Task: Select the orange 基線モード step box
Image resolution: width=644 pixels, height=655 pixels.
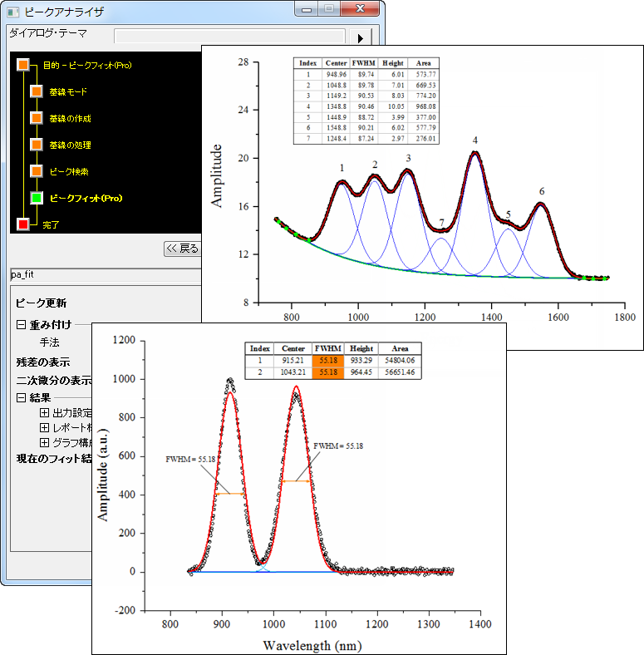Action: [37, 91]
